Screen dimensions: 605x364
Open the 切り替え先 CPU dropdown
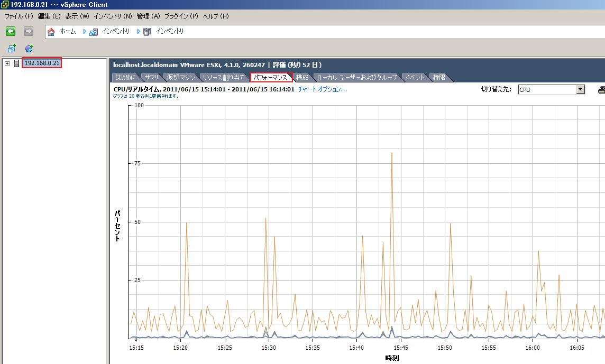coord(580,90)
